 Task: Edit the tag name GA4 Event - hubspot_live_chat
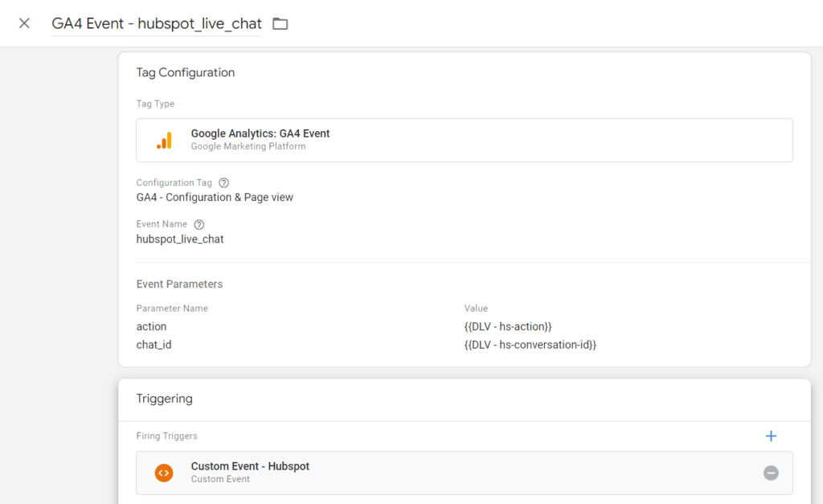point(157,23)
